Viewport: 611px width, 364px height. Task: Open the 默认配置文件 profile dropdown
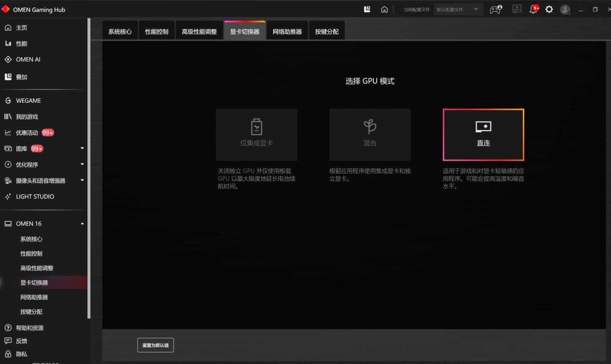click(457, 9)
